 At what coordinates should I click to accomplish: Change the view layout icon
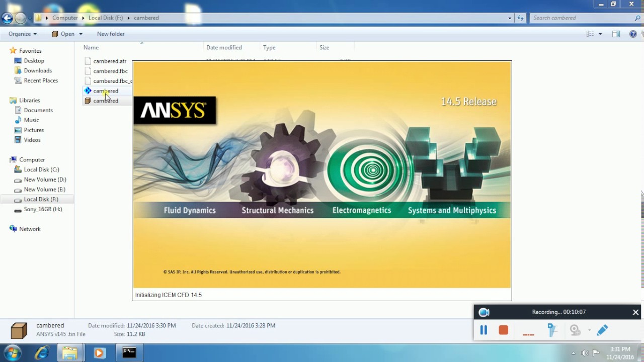pyautogui.click(x=590, y=34)
